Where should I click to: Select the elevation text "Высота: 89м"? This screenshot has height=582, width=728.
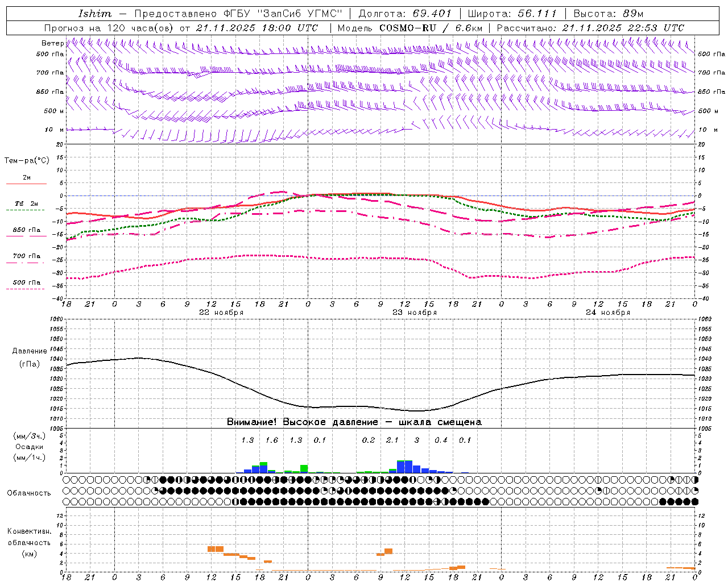tap(609, 13)
